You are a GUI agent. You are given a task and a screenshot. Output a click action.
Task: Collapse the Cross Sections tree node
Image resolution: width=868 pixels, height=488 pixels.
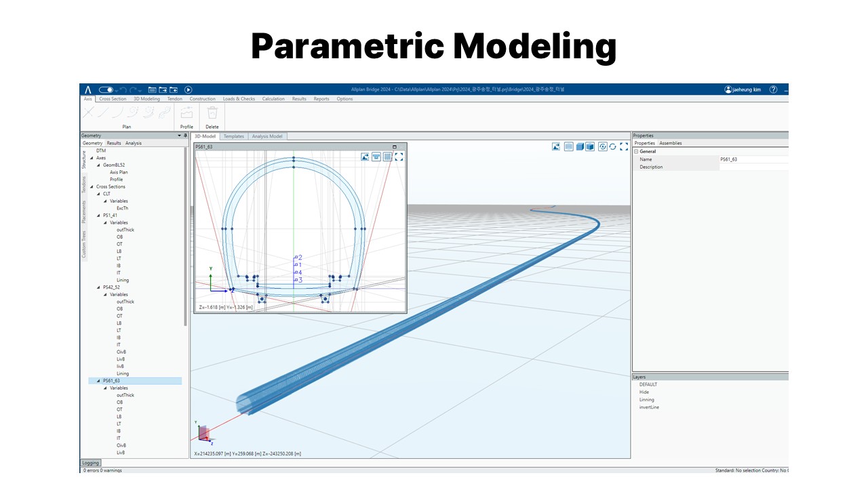click(91, 186)
